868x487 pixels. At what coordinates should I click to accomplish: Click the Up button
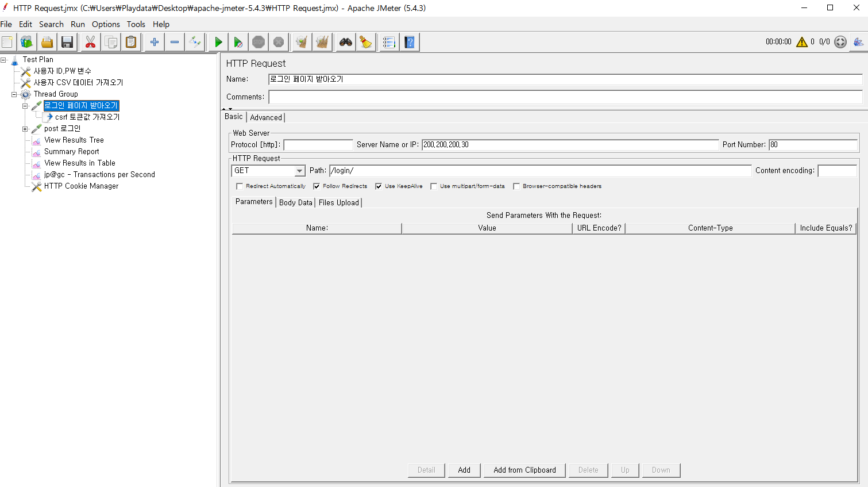[625, 470]
